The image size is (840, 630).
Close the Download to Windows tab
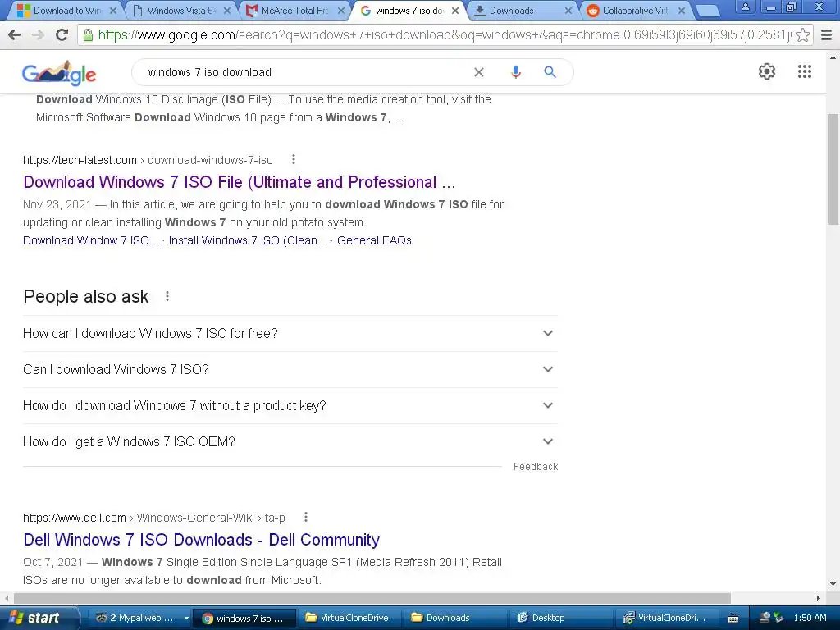(113, 10)
